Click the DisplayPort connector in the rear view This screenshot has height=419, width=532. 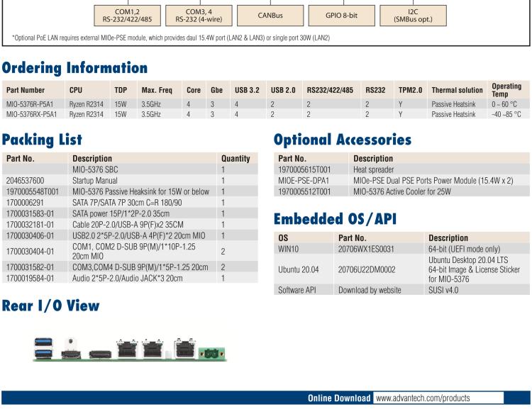tap(99, 352)
